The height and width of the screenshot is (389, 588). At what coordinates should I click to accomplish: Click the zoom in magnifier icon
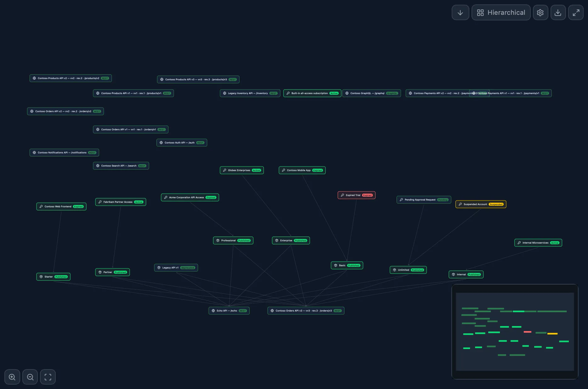(12, 377)
